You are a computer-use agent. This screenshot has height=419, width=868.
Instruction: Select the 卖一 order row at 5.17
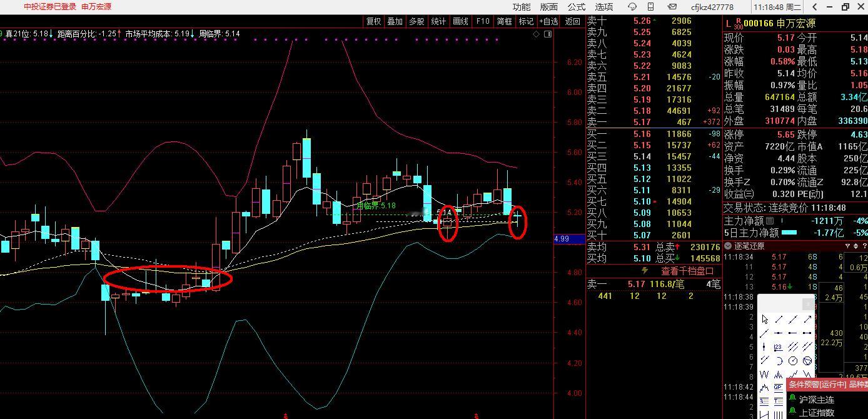pos(654,122)
